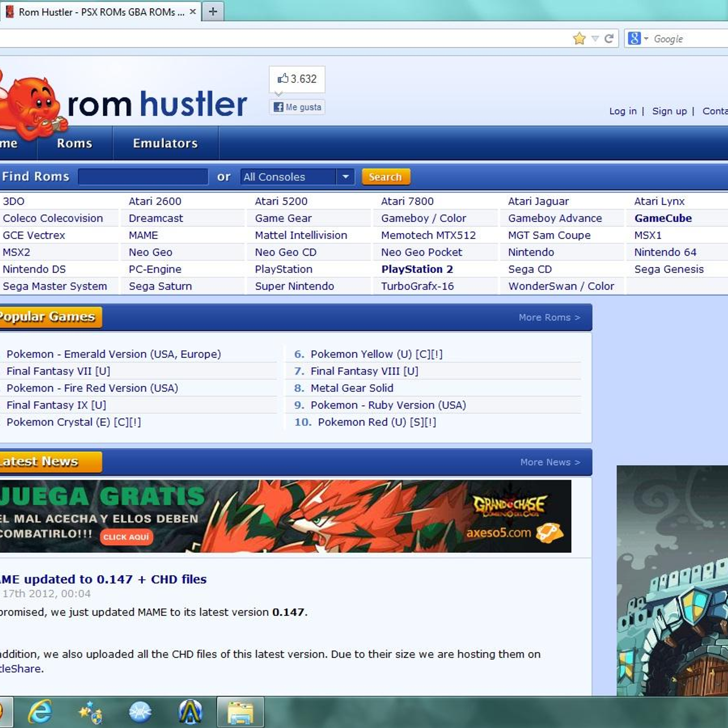Open the taskbar icon with stars and shield
728x728 pixels.
(x=90, y=712)
